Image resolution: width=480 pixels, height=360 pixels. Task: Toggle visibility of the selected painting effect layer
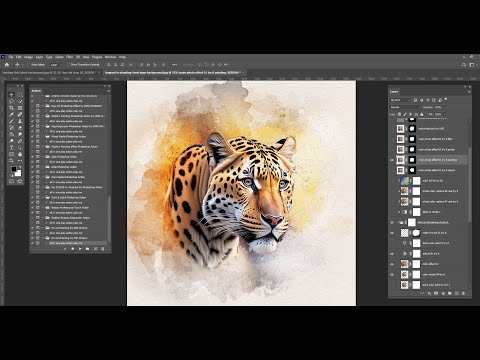click(x=392, y=160)
